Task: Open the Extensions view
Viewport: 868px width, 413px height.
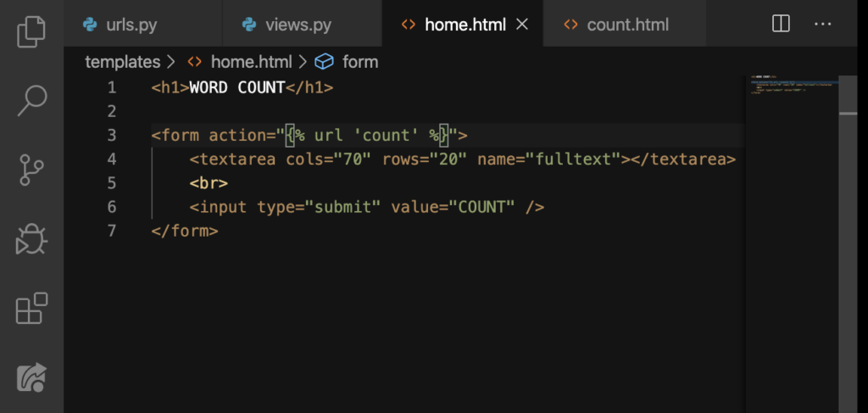Action: [x=31, y=308]
